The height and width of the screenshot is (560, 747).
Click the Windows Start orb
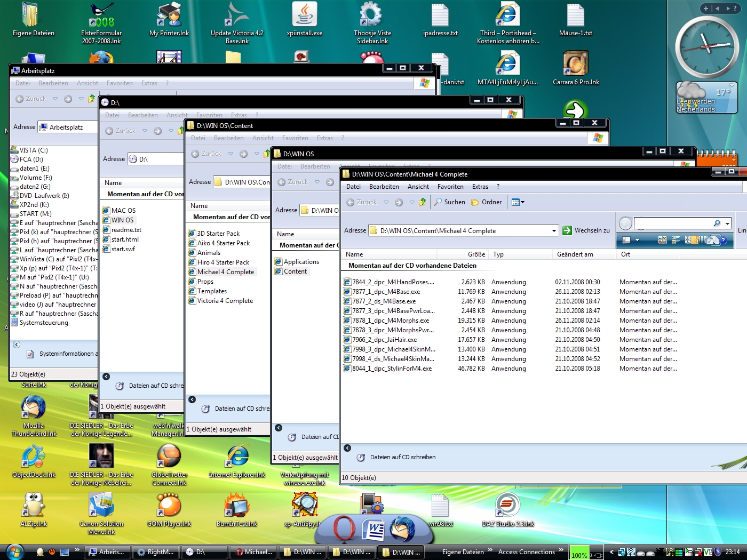coord(14,551)
